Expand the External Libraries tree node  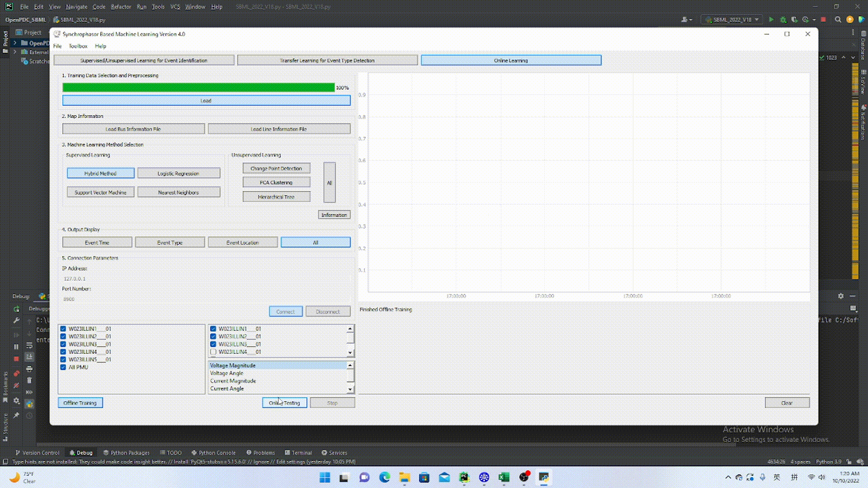[15, 52]
